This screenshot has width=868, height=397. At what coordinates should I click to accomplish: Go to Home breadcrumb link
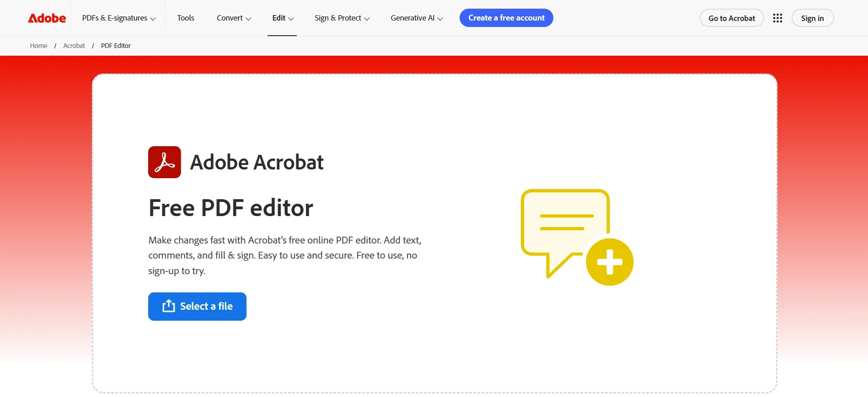(x=38, y=46)
